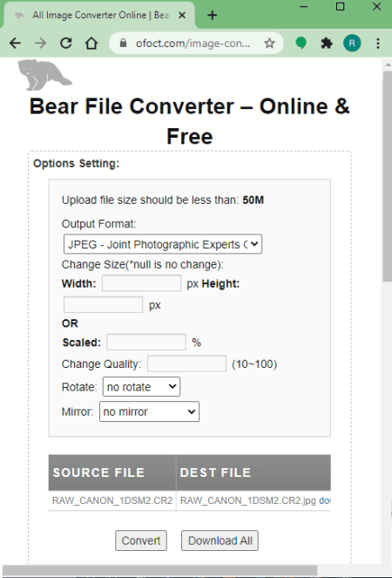Click the vertical scrollbar thumb

388,177
